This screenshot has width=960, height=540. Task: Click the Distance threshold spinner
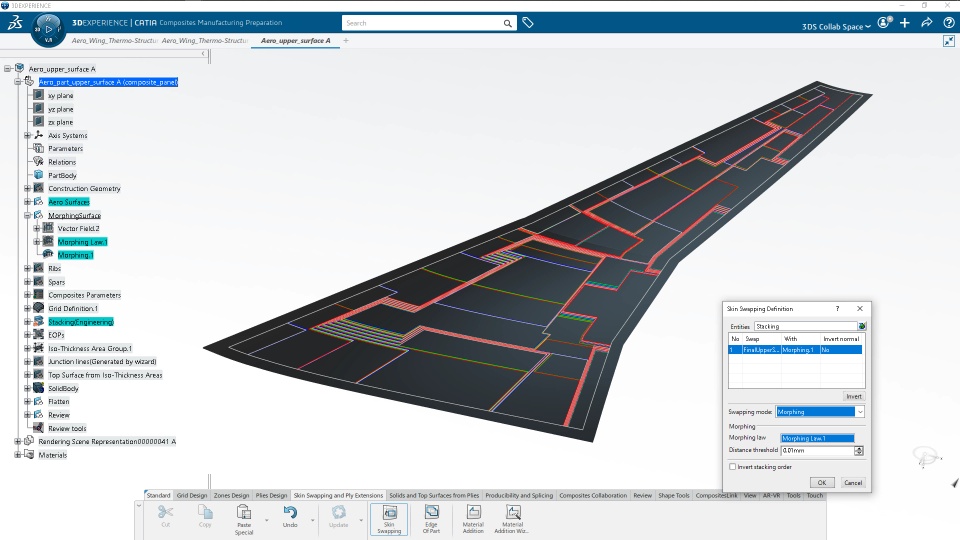[x=859, y=451]
